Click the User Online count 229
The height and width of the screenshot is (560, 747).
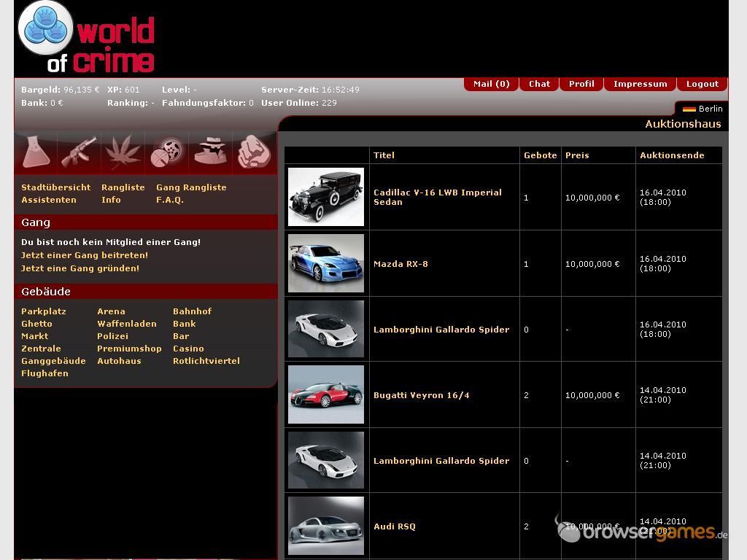coord(329,103)
